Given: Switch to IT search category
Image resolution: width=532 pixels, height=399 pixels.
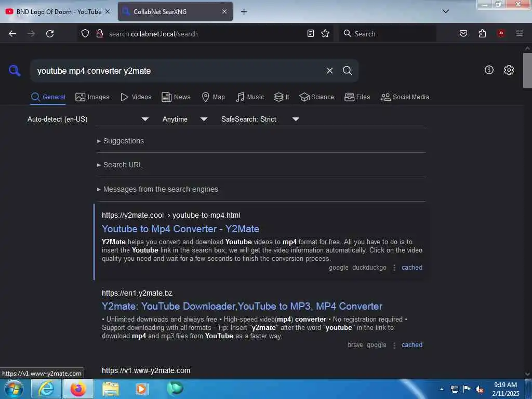Looking at the screenshot, I should (x=282, y=97).
